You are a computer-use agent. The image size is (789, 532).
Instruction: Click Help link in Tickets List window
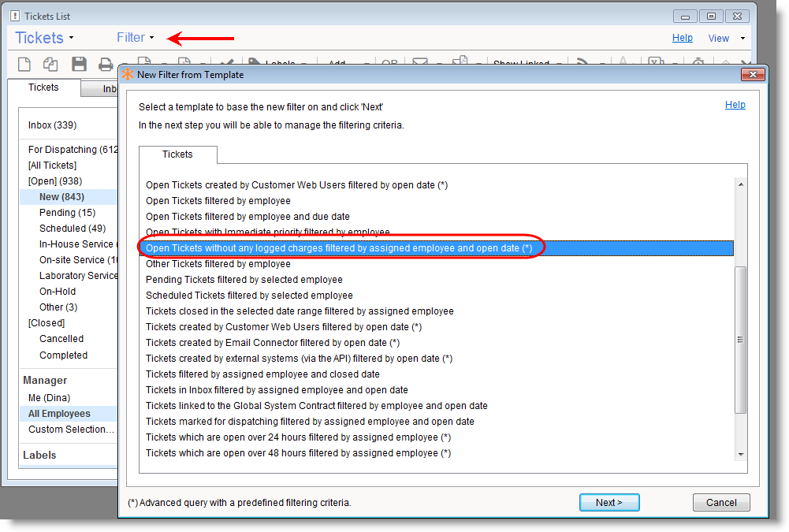(x=682, y=38)
